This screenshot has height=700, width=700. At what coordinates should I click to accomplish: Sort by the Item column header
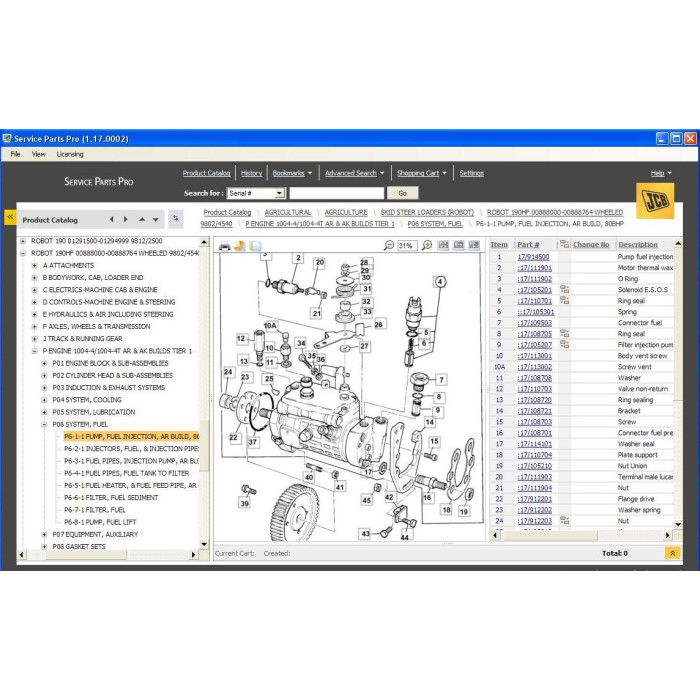[x=499, y=244]
